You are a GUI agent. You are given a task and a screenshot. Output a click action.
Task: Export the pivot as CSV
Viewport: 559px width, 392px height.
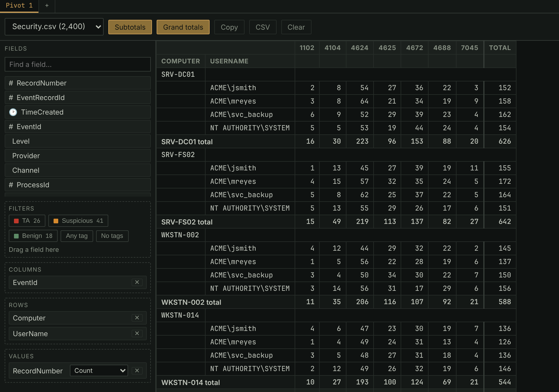263,27
